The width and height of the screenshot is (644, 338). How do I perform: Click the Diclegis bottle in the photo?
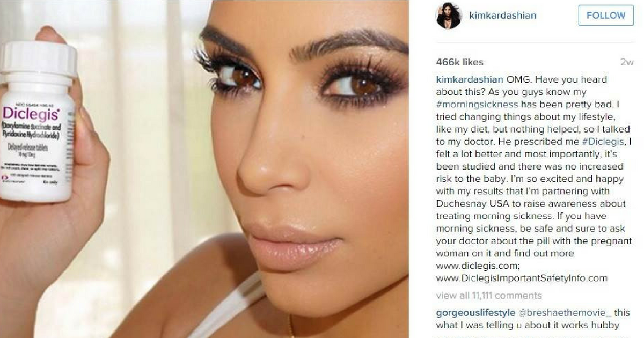coord(36,121)
